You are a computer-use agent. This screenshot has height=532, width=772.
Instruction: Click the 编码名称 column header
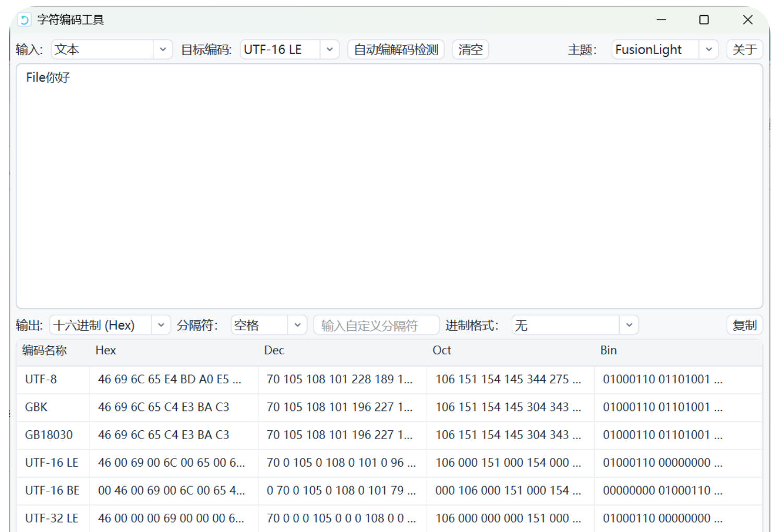(45, 350)
